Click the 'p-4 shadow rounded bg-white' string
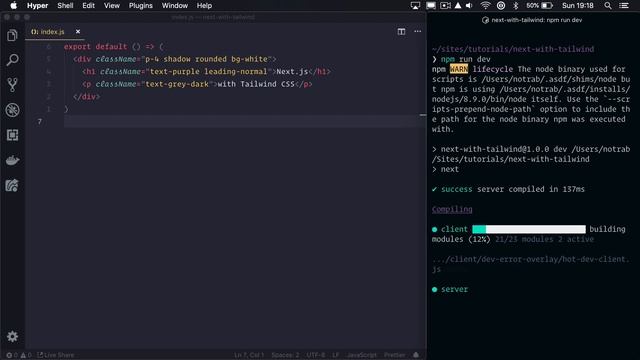Image resolution: width=640 pixels, height=360 pixels. [x=206, y=59]
